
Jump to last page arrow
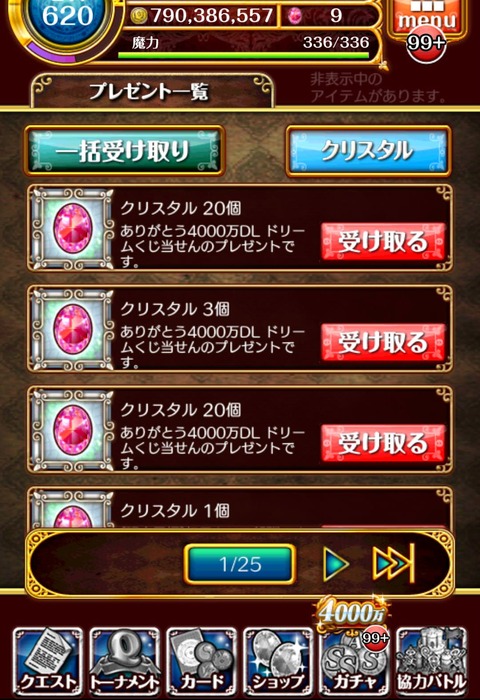(x=394, y=564)
